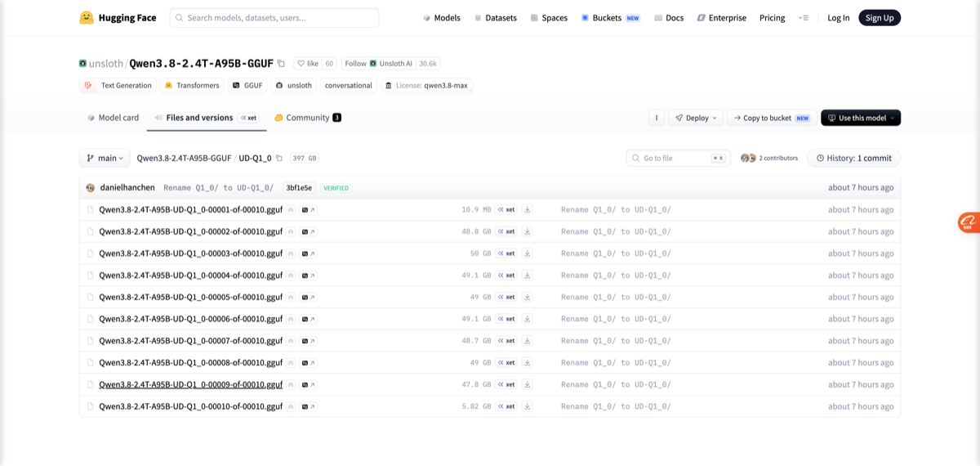
Task: Open file Qwen3.8-2.4T-A95B-UD-Q1_0-00009-of-00010.gguf
Action: 190,384
